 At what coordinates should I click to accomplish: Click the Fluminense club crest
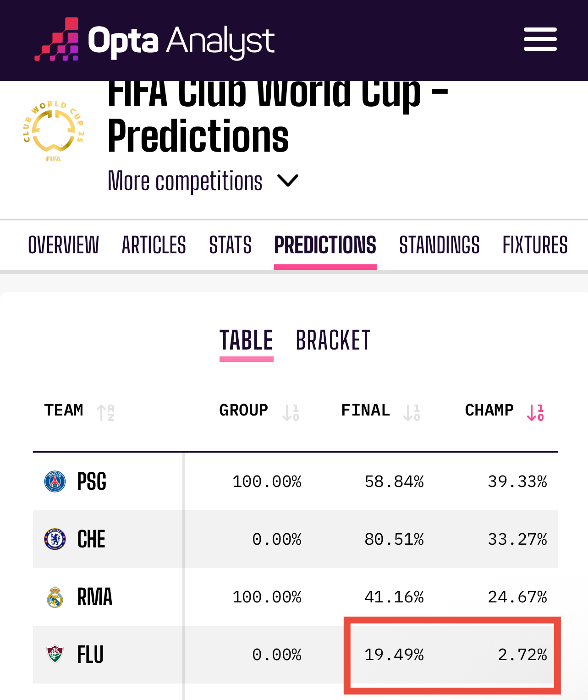tap(55, 654)
